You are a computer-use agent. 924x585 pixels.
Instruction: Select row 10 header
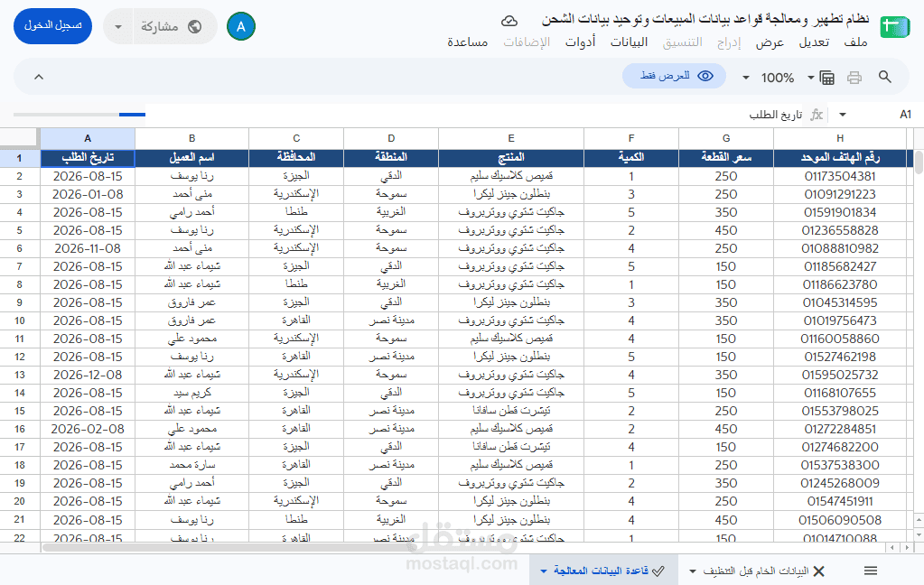(x=20, y=320)
